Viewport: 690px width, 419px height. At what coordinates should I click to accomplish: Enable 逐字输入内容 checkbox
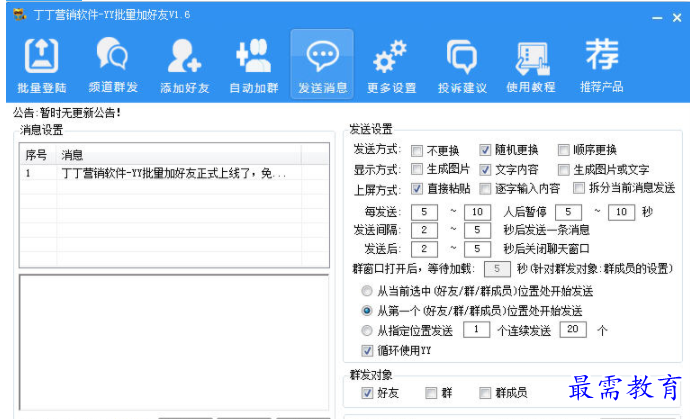coord(485,189)
